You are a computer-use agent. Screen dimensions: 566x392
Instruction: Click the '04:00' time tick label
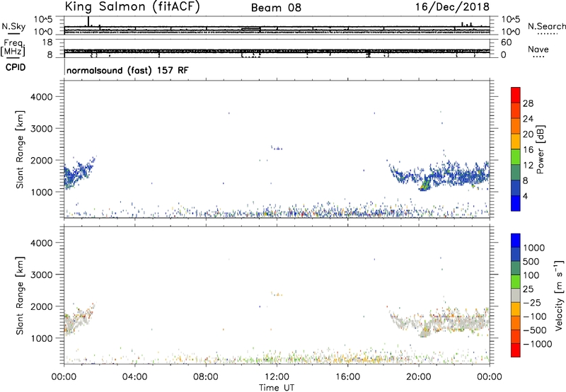(134, 377)
